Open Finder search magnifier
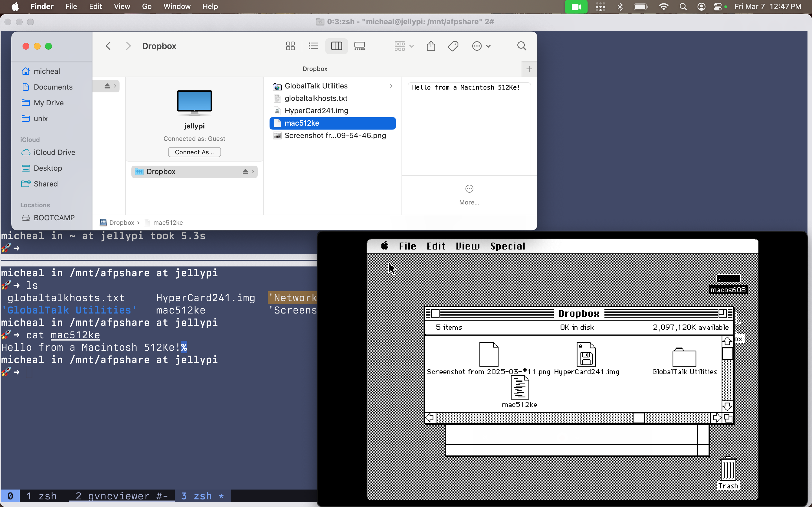Screen dimensions: 812x507 click(521, 46)
